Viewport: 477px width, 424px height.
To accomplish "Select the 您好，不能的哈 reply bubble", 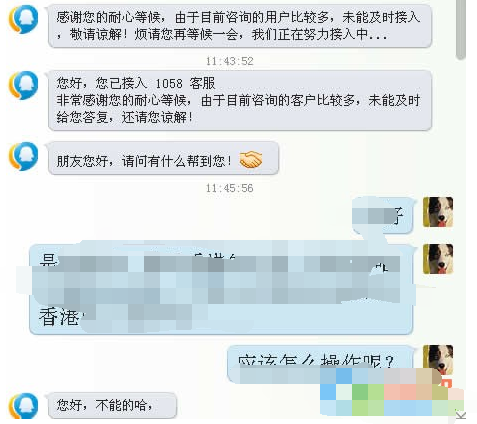I will pyautogui.click(x=112, y=406).
